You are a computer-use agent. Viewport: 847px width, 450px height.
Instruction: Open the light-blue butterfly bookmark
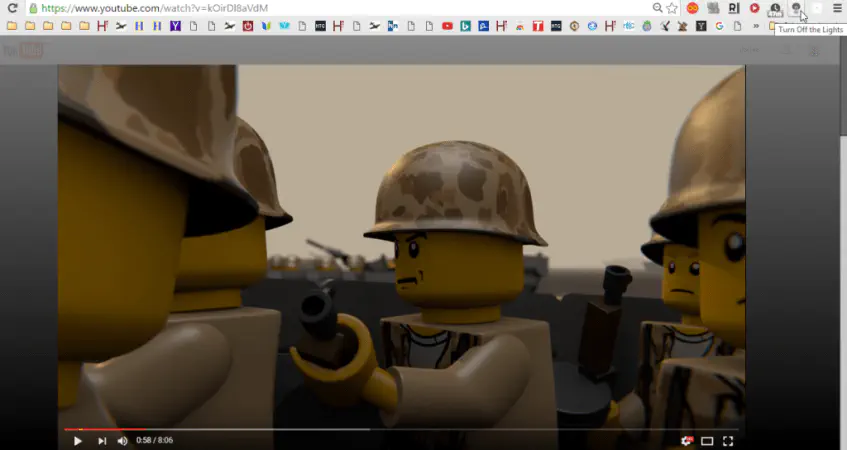[x=284, y=26]
